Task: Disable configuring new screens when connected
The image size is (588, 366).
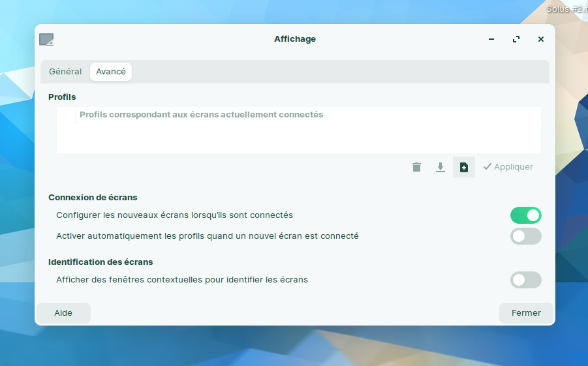Action: pyautogui.click(x=525, y=215)
